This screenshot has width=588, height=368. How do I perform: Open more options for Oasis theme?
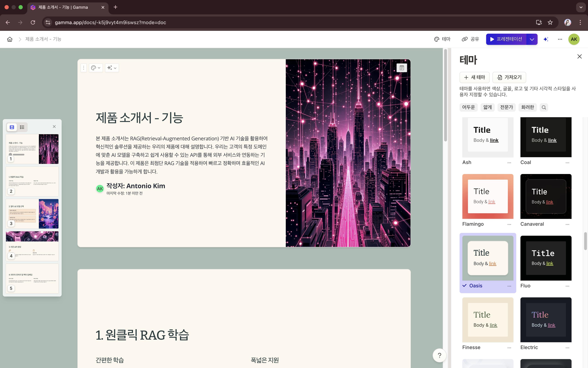(x=509, y=286)
